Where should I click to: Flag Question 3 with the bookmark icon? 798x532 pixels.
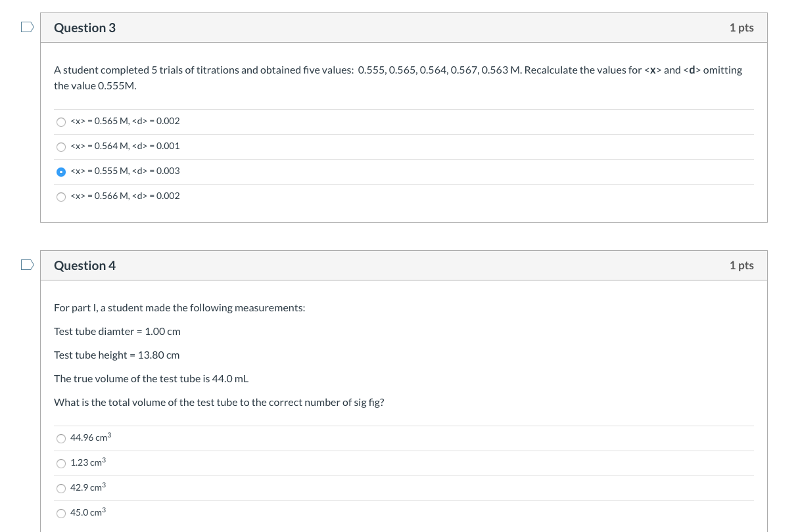(27, 27)
